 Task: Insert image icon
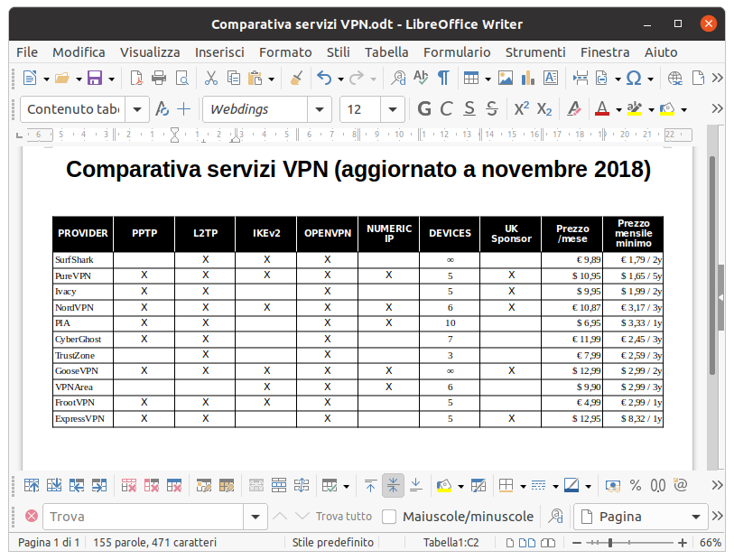click(x=505, y=78)
